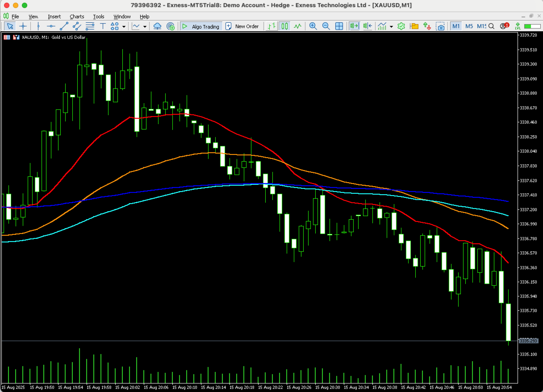Open the Window menu
This screenshot has width=543, height=392.
(122, 17)
